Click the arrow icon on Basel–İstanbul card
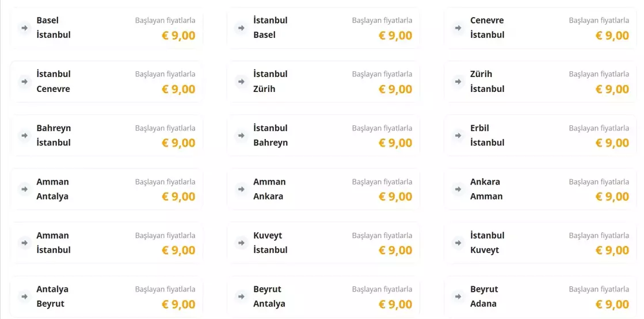Screen dimensions: 644x319 pyautogui.click(x=24, y=28)
